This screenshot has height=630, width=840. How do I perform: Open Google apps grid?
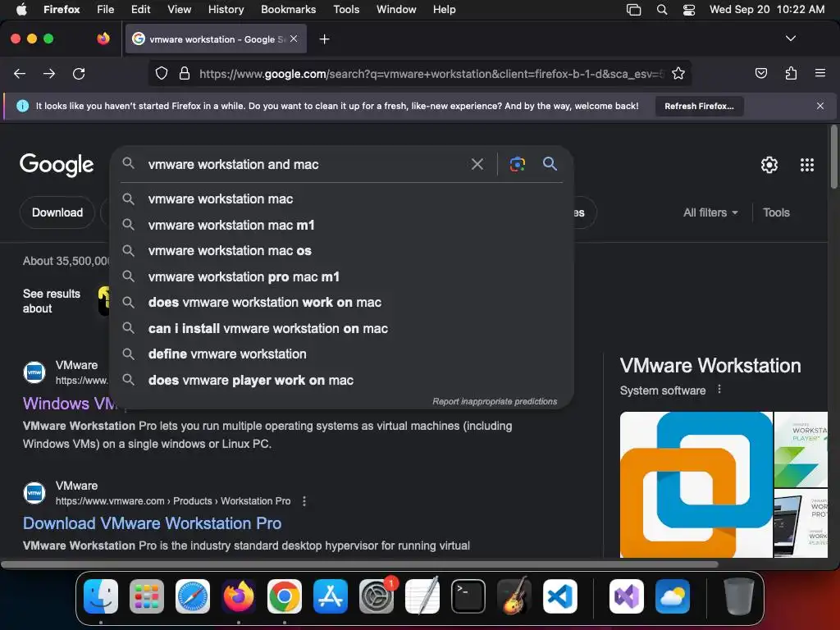[x=807, y=164]
